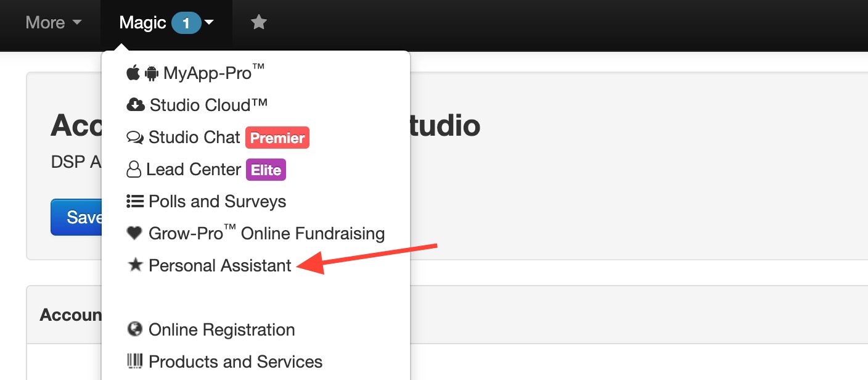The width and height of the screenshot is (868, 380).
Task: Click the person icon beside Lead Center
Action: (134, 170)
